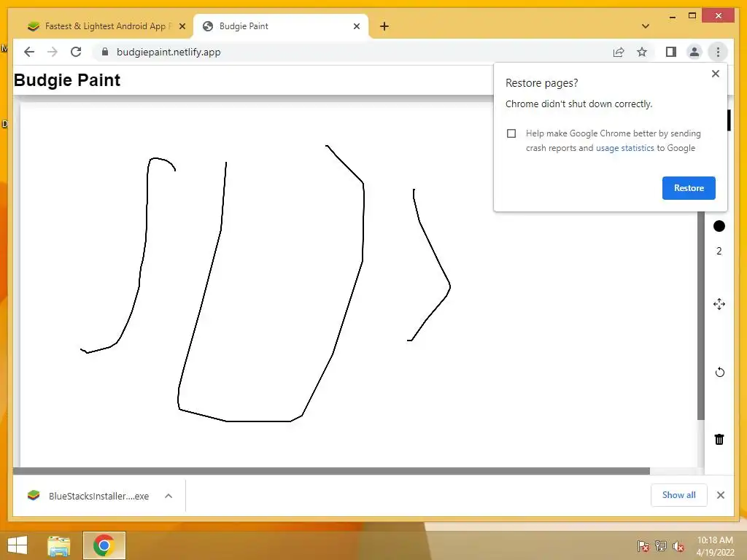Open the browser side panel
Viewport: 747px width, 560px height.
671,52
